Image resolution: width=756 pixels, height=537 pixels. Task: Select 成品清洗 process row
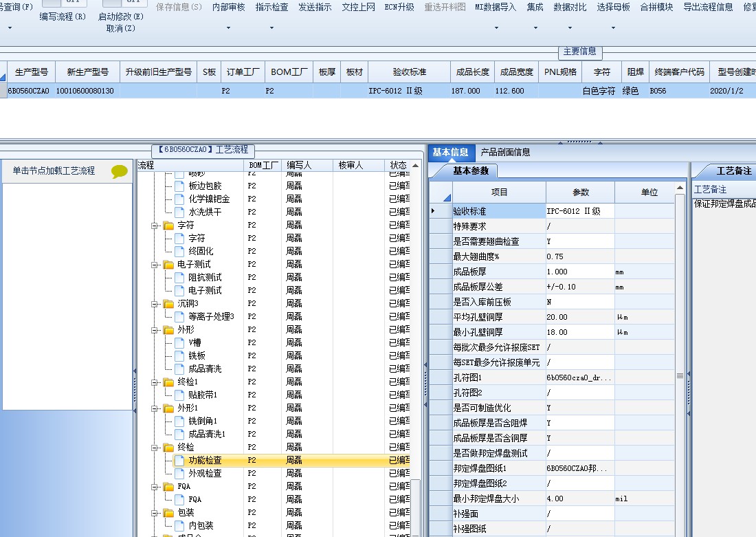point(291,369)
